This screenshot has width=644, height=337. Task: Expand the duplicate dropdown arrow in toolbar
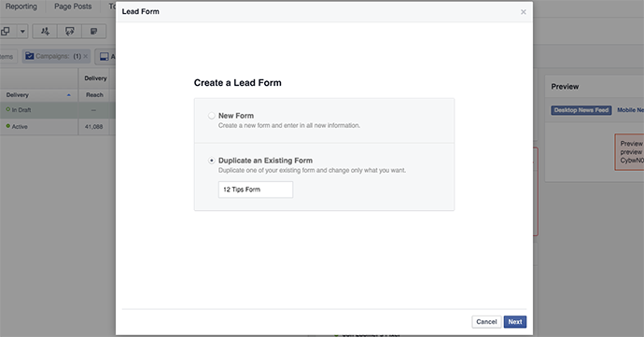click(22, 31)
